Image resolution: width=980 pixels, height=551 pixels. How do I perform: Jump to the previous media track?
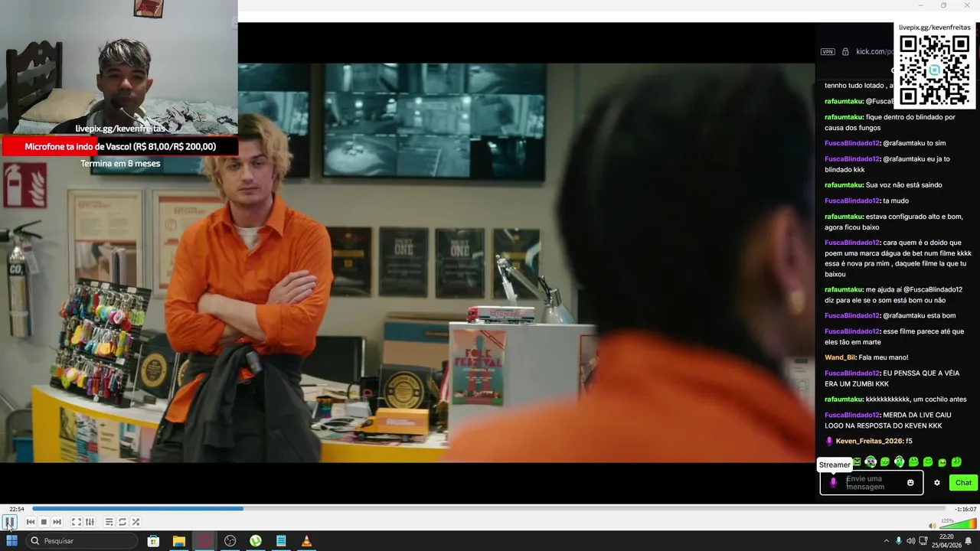coord(31,522)
